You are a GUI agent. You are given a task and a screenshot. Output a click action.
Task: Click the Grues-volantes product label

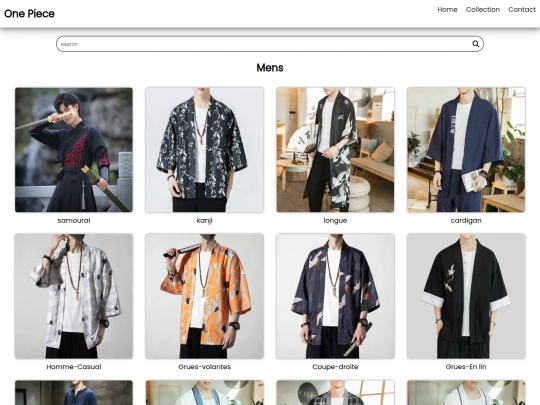coord(205,367)
